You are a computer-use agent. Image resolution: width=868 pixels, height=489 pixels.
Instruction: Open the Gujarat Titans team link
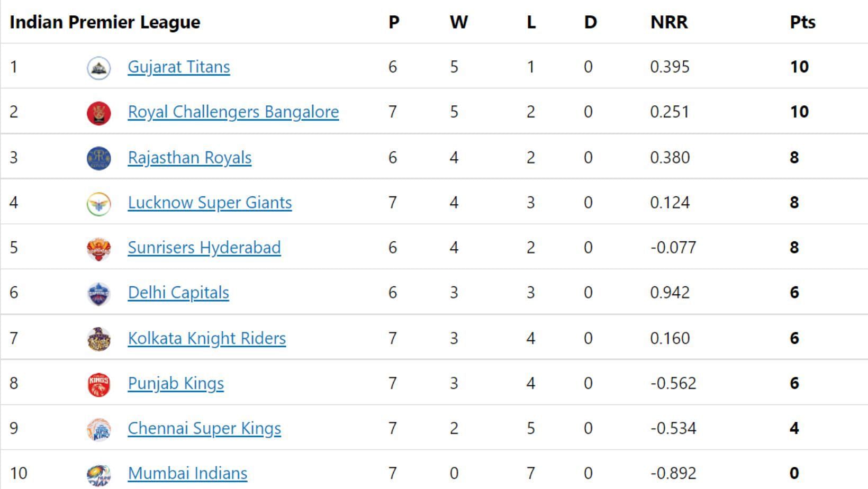click(179, 67)
